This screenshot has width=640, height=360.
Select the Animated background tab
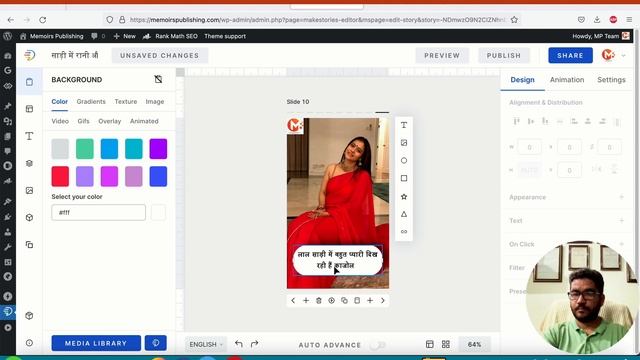tap(144, 121)
